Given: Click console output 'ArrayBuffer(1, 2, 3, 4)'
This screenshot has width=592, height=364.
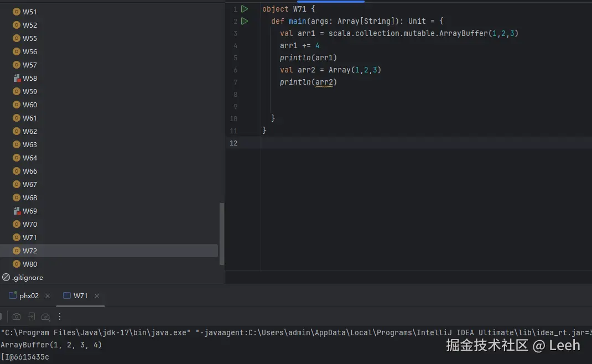Looking at the screenshot, I should point(51,345).
